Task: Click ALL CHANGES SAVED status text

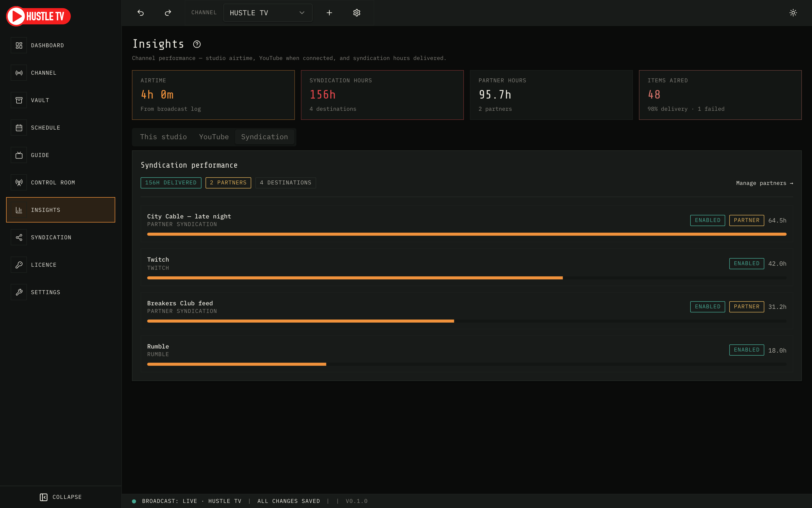Action: click(x=289, y=501)
